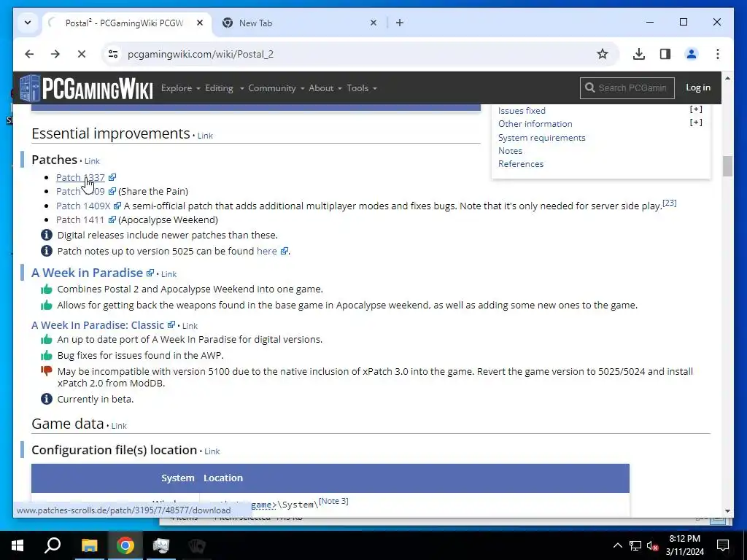Open the About menu
This screenshot has height=560, width=747.
[x=325, y=88]
